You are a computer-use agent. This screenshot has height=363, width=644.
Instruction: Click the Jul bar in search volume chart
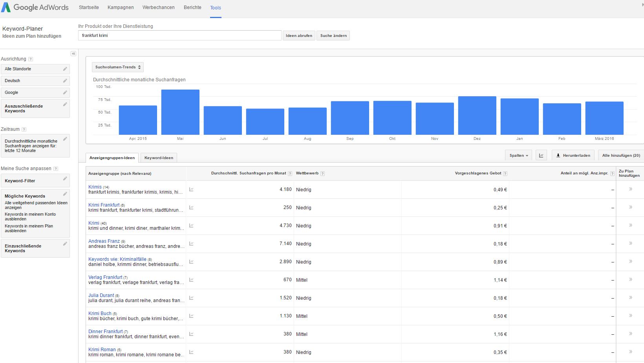coord(265,122)
